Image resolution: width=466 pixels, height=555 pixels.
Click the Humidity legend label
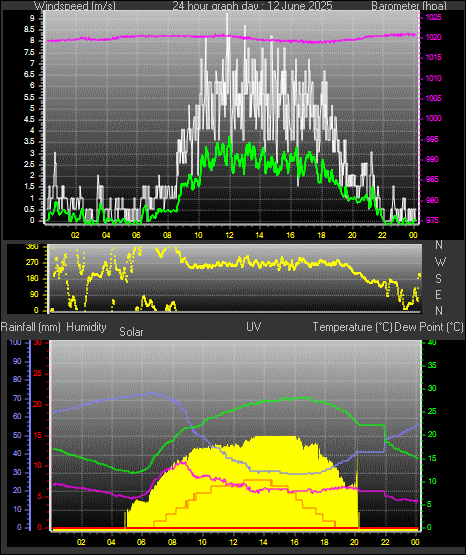[86, 327]
